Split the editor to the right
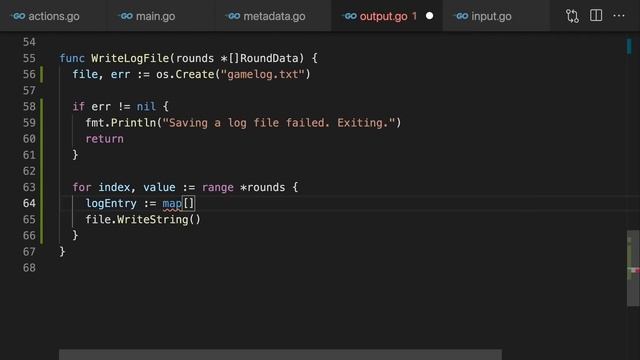The height and width of the screenshot is (360, 640). pyautogui.click(x=596, y=16)
